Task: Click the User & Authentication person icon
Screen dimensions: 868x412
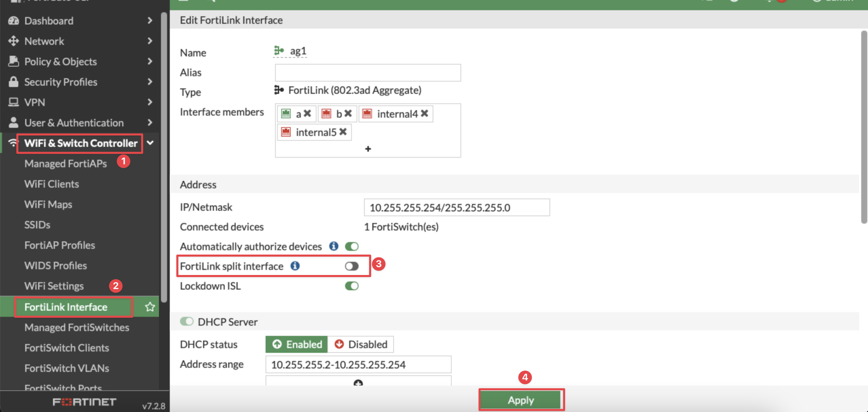Action: click(x=14, y=122)
